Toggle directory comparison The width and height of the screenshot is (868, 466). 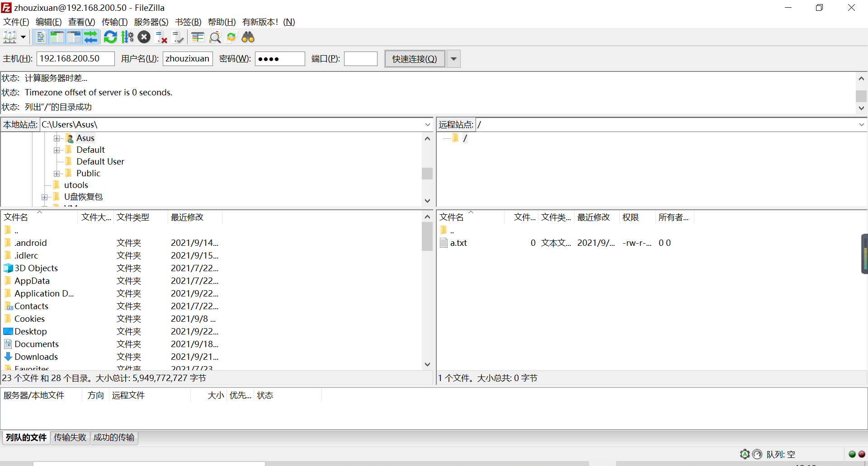pos(215,37)
